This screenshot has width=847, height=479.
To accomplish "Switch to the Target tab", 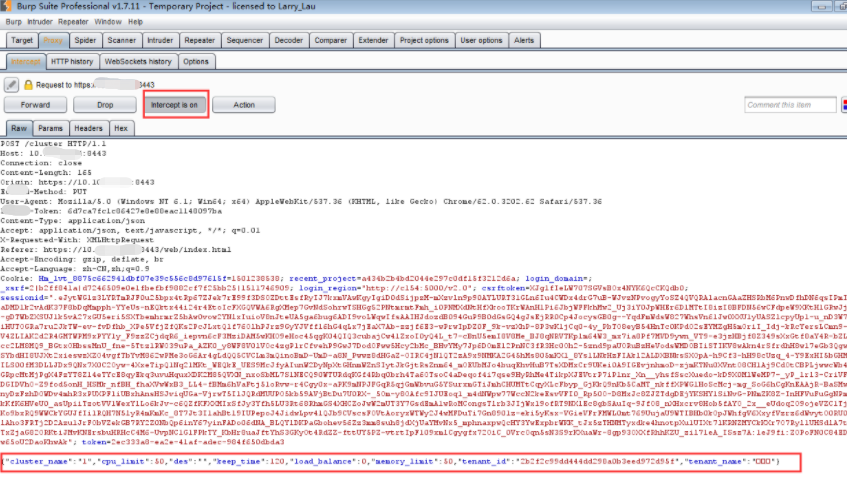I will 22,41.
